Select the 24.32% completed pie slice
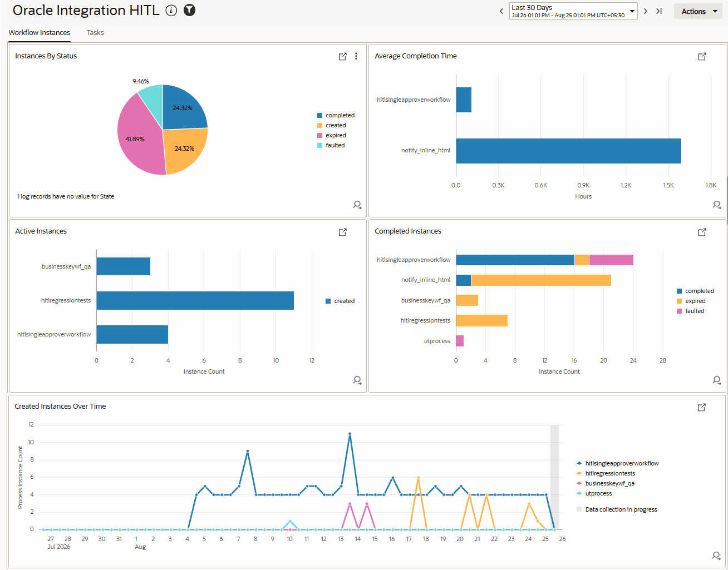The width and height of the screenshot is (728, 570). (184, 107)
